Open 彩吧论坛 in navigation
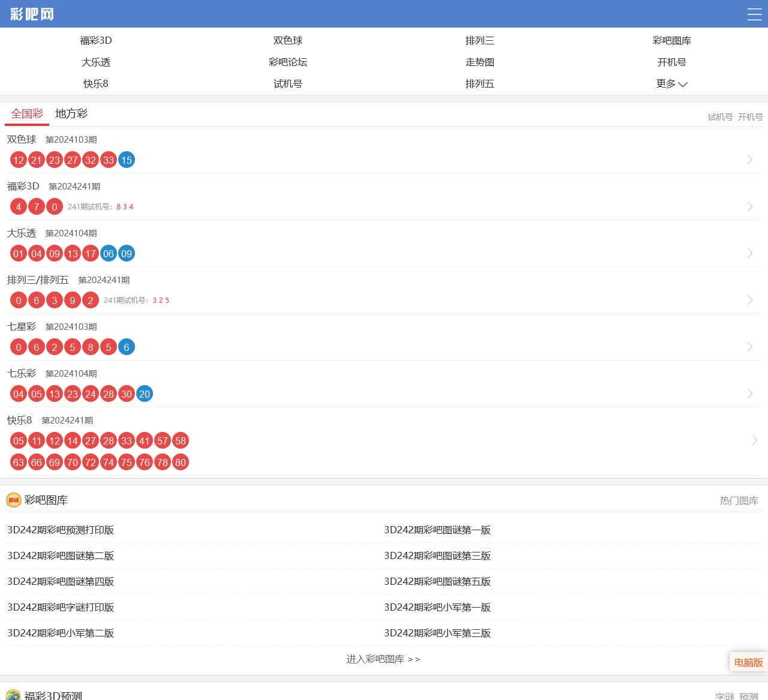 [x=288, y=62]
